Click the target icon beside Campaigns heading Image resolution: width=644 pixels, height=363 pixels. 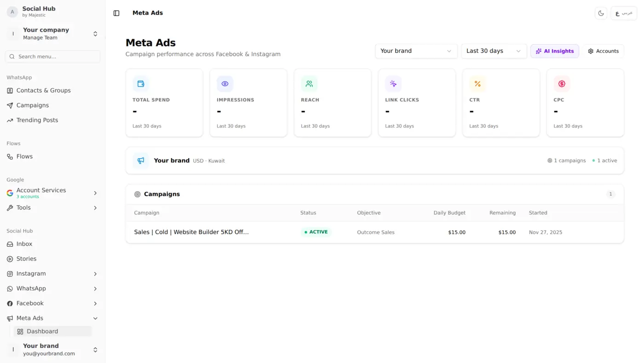point(137,194)
